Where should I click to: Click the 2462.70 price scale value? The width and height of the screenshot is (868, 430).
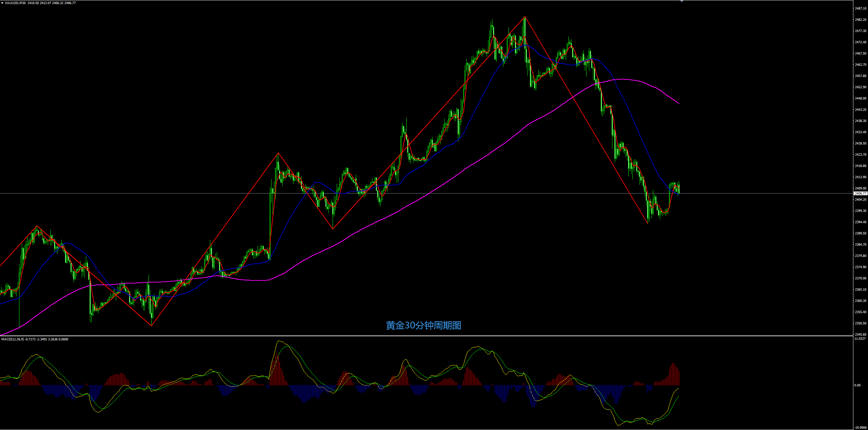861,65
